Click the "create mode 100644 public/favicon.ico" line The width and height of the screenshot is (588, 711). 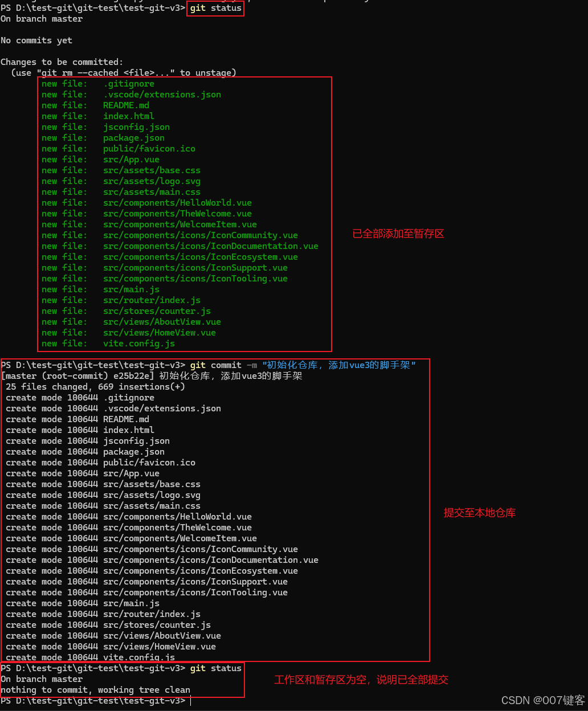point(100,463)
